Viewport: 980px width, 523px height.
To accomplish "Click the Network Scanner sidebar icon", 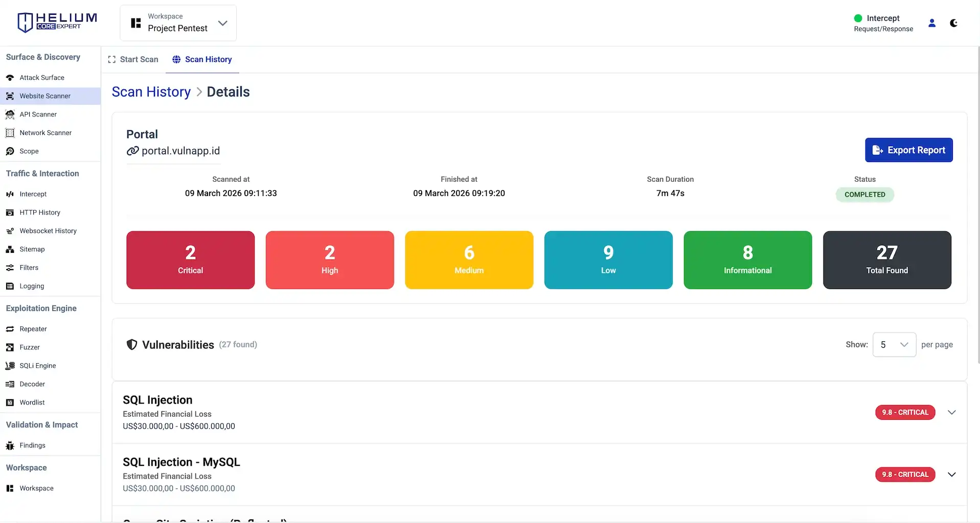I will point(10,133).
